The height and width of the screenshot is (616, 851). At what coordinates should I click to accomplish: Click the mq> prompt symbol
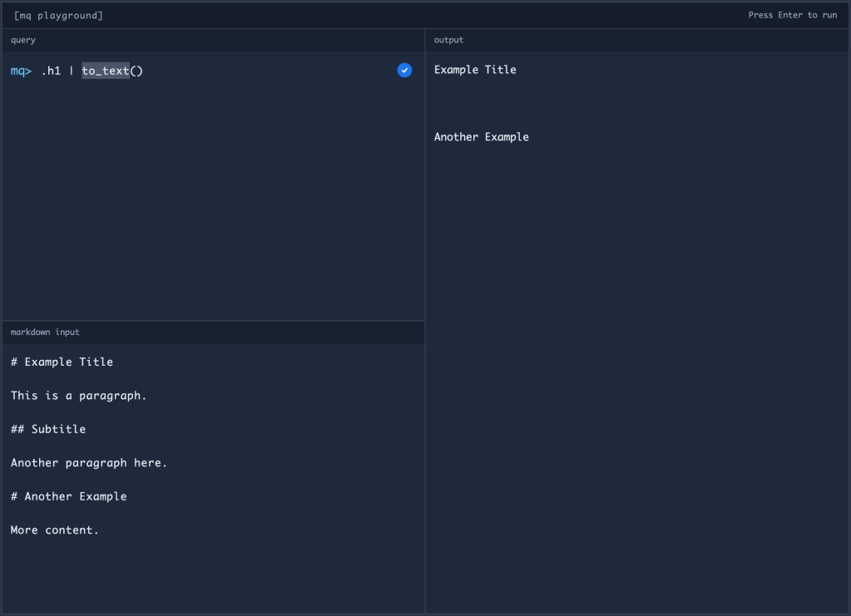point(21,71)
